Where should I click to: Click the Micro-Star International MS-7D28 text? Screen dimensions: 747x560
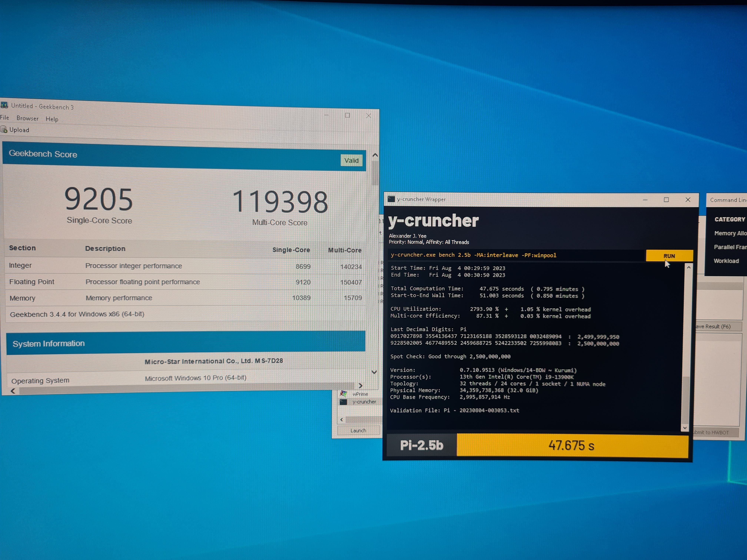[x=214, y=361]
